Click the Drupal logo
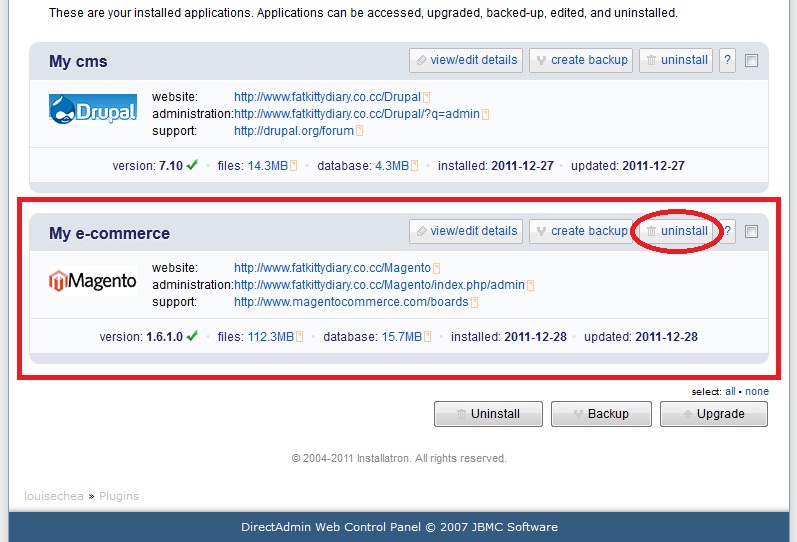The width and height of the screenshot is (797, 542). point(93,109)
